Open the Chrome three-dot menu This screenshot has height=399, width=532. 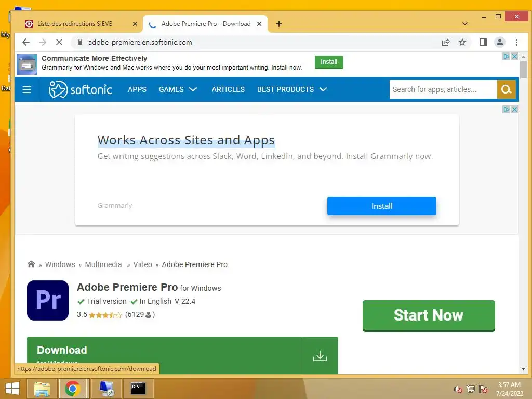click(x=516, y=42)
